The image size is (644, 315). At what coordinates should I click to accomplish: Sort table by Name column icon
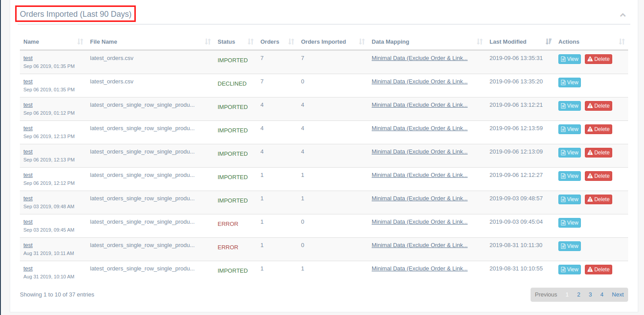pyautogui.click(x=80, y=42)
